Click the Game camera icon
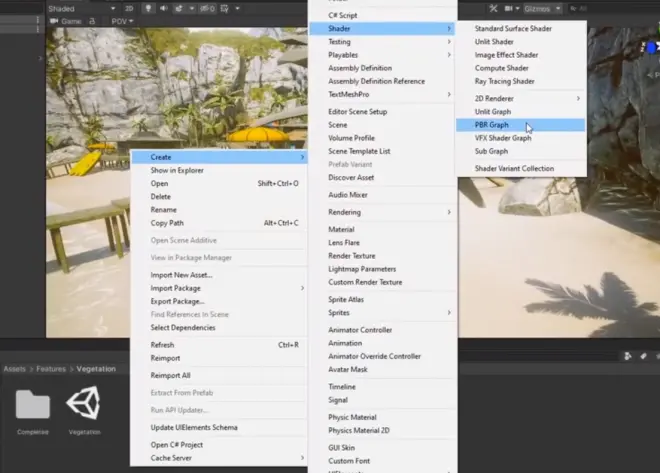 pos(54,21)
